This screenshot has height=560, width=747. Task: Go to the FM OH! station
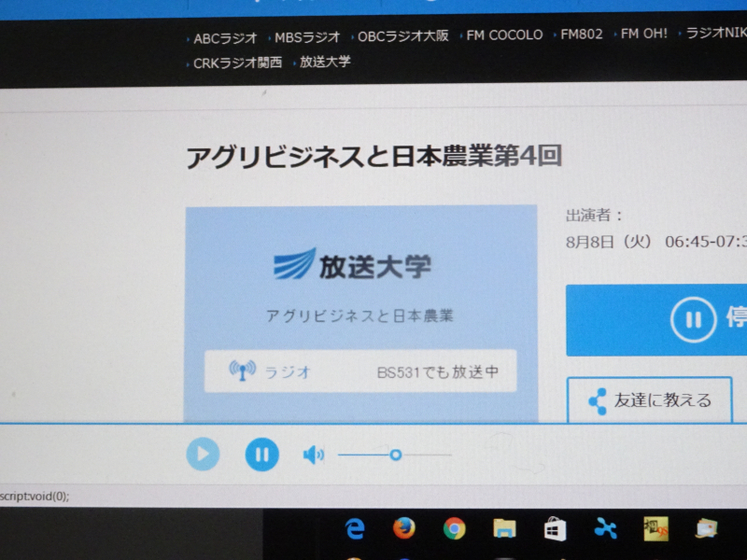click(643, 34)
